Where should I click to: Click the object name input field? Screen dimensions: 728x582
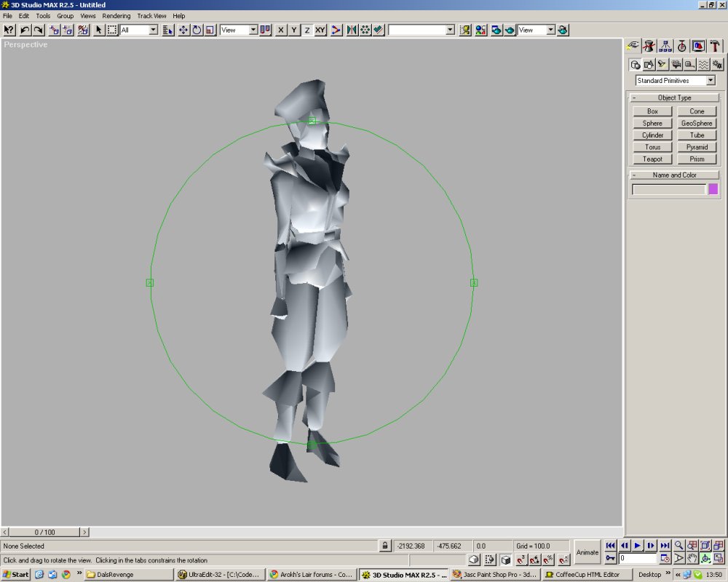pos(669,189)
